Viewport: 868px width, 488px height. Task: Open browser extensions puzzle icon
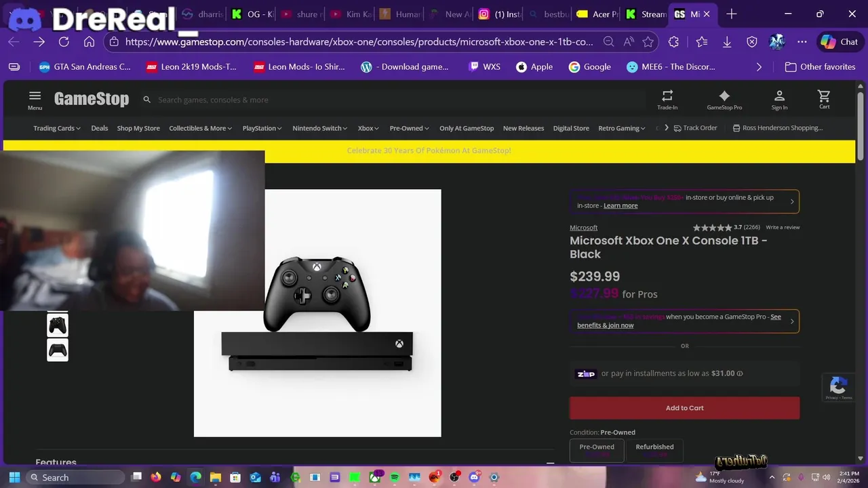coord(673,42)
